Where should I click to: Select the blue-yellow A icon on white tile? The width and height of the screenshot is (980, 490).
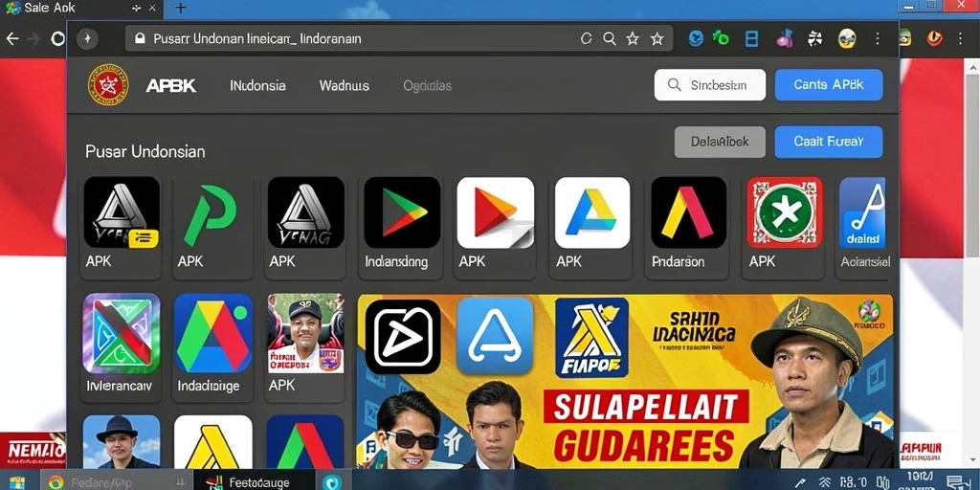click(591, 212)
